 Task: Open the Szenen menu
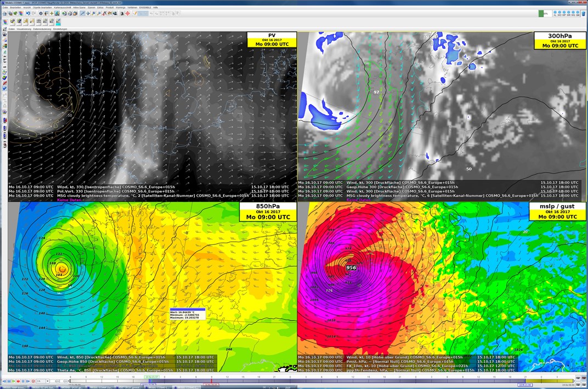coord(92,8)
